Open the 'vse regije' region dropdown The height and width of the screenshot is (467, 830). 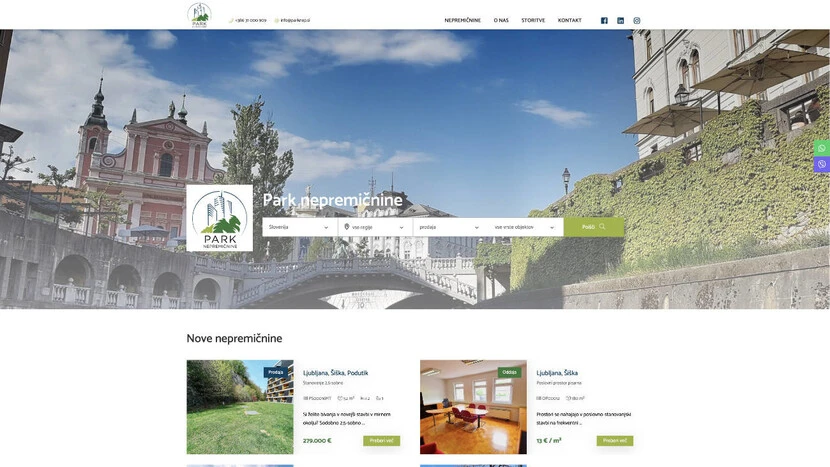tap(375, 227)
